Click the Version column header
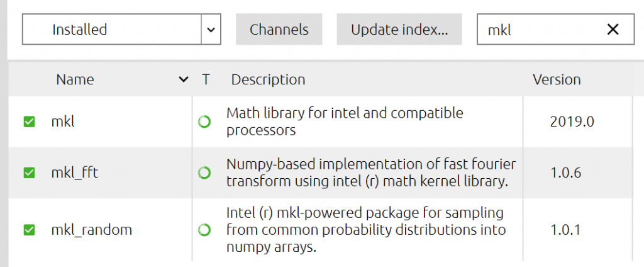The width and height of the screenshot is (644, 267). pos(557,80)
